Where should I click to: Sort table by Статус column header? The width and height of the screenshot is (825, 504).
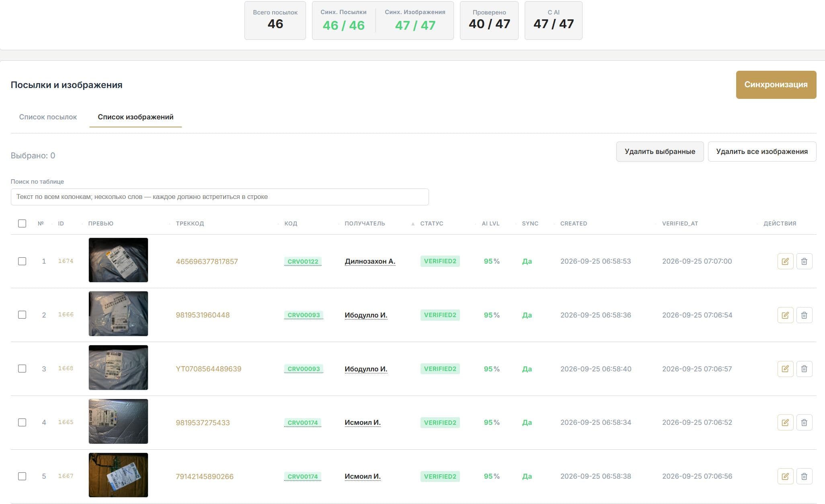click(x=431, y=223)
